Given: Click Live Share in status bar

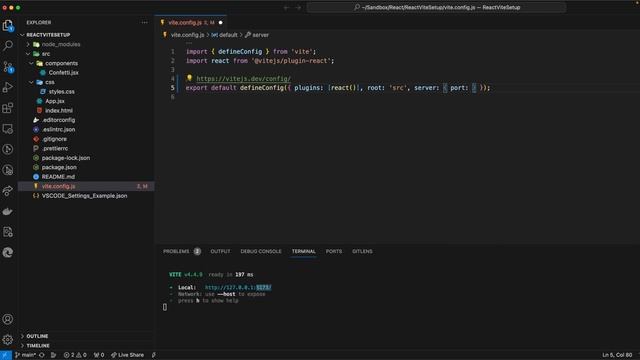Looking at the screenshot, I should click(x=127, y=355).
